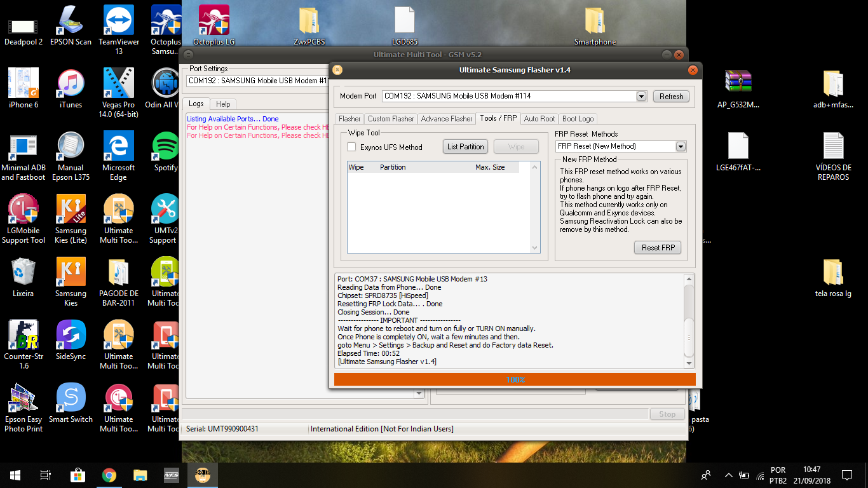
Task: Open Manual Epson L375 shortcut
Action: tap(71, 156)
